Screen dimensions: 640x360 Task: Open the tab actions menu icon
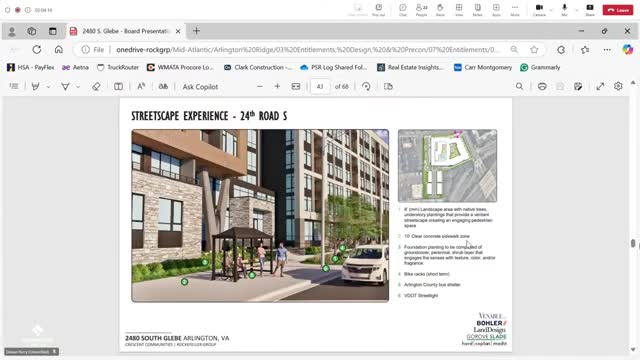[53, 31]
